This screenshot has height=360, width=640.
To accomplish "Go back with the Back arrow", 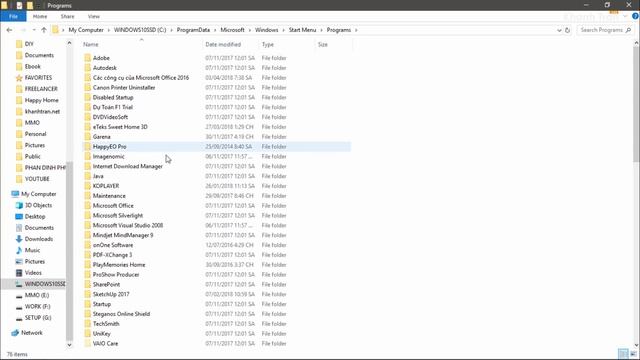I will tap(9, 30).
